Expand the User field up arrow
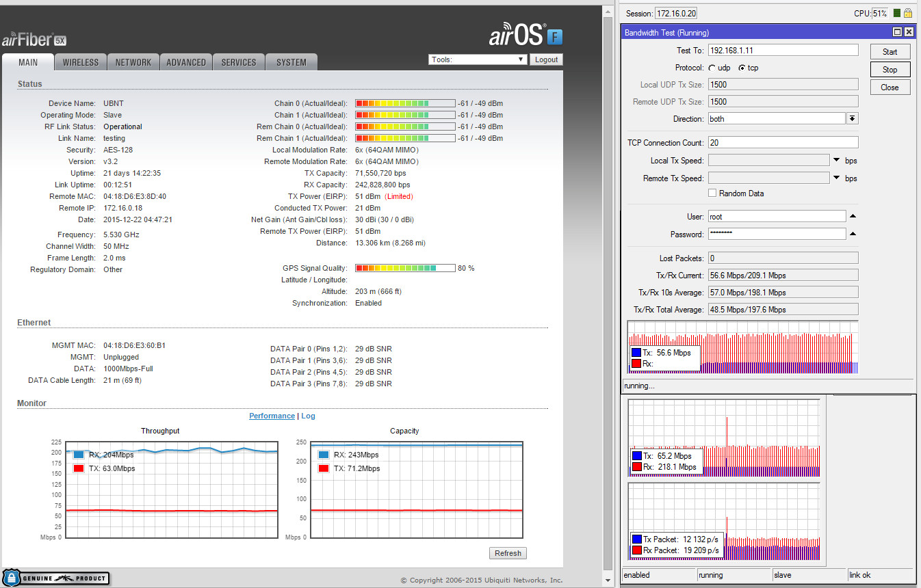 coord(853,216)
